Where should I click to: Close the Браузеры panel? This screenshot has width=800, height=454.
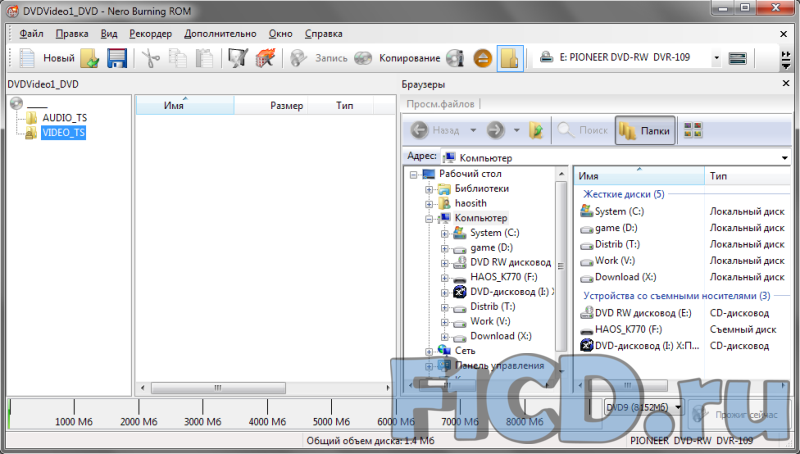click(786, 83)
